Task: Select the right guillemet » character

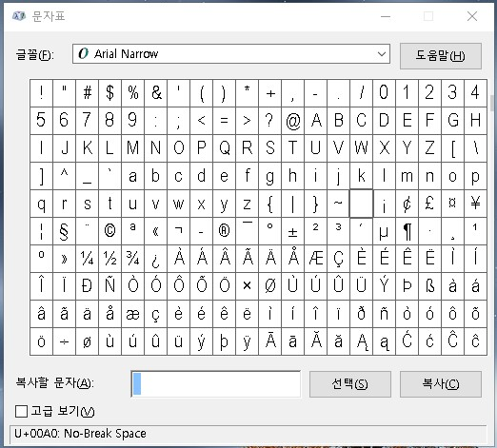Action: pyautogui.click(x=64, y=259)
